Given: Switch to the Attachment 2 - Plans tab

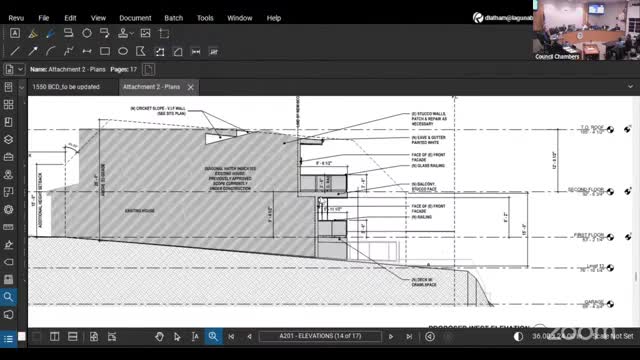Looking at the screenshot, I should pyautogui.click(x=151, y=87).
